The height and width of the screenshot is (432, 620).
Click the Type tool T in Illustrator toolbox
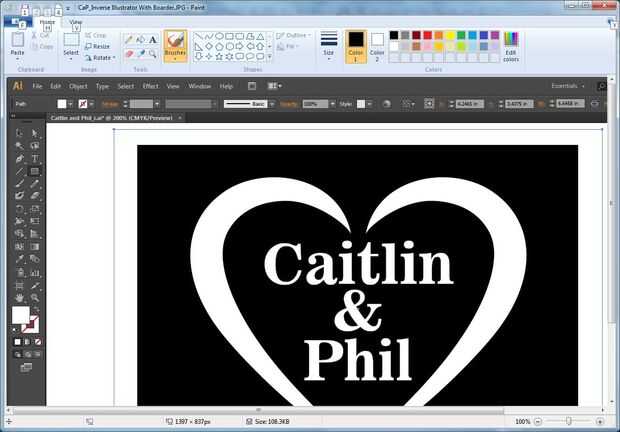[35, 159]
